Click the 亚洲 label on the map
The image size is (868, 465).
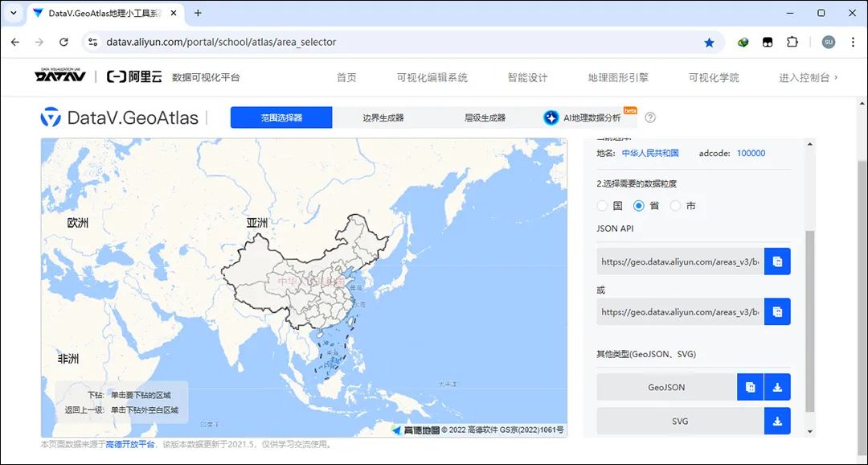coord(257,223)
